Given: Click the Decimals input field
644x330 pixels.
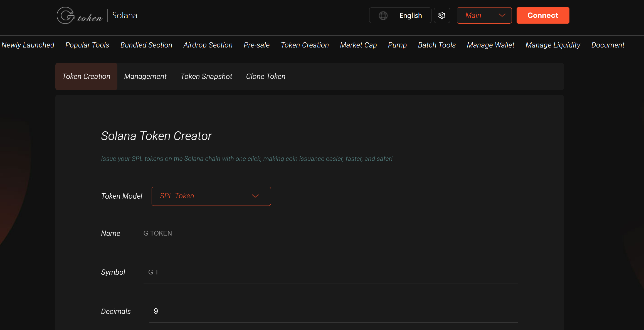Looking at the screenshot, I should pyautogui.click(x=333, y=311).
